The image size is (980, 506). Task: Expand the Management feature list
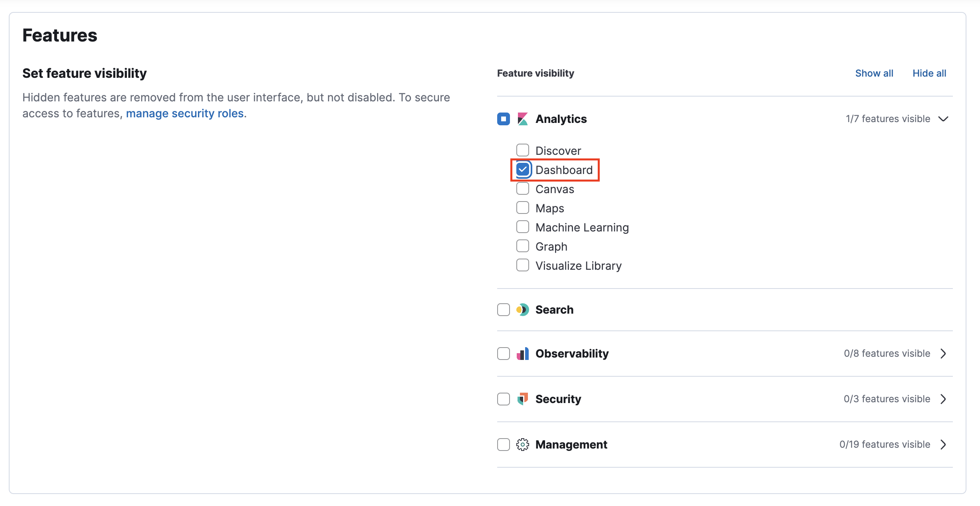coord(944,444)
